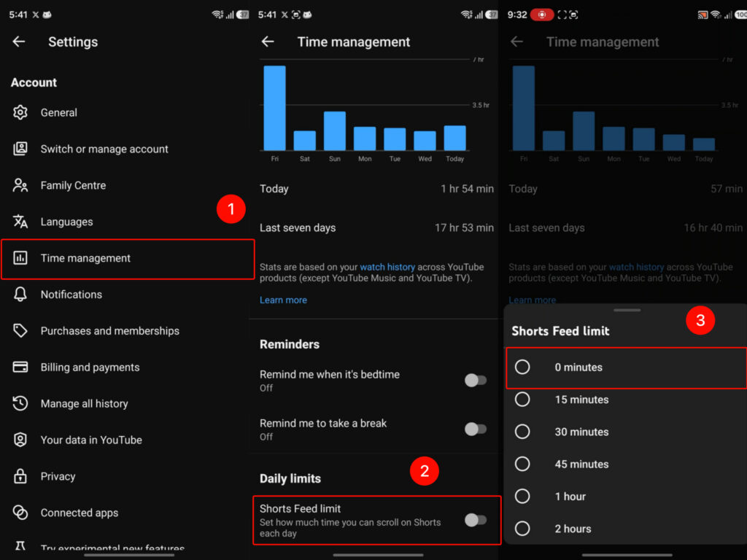Screen dimensions: 747x560
Task: Tap Learn more under watch stats
Action: [x=283, y=300]
